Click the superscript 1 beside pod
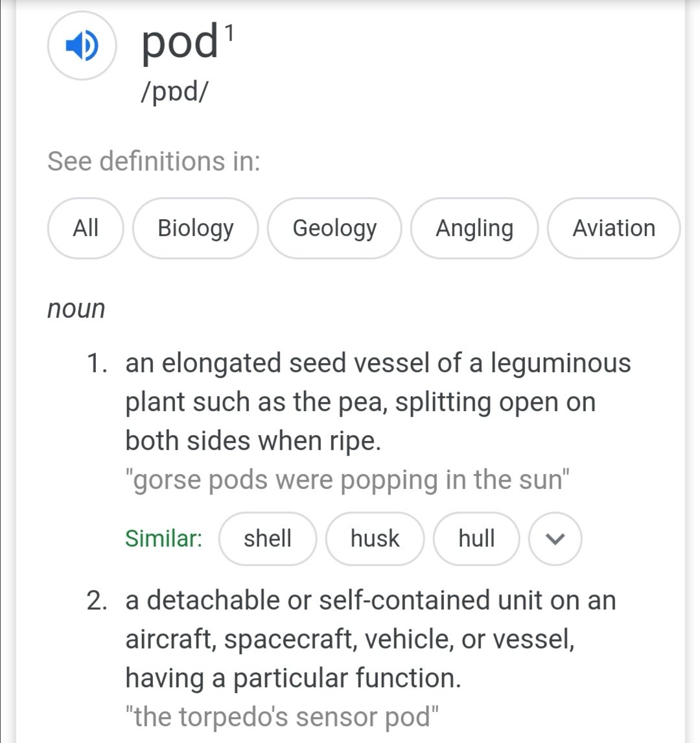 228,32
